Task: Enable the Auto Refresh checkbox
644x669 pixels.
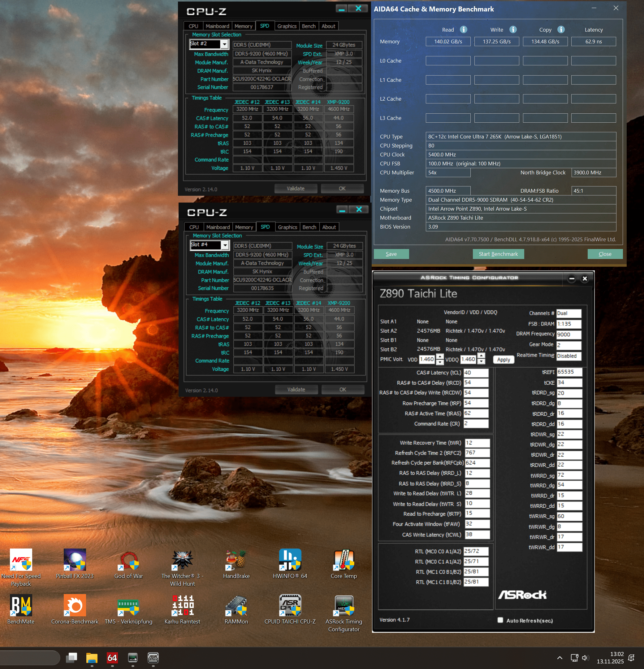Action: coord(500,620)
